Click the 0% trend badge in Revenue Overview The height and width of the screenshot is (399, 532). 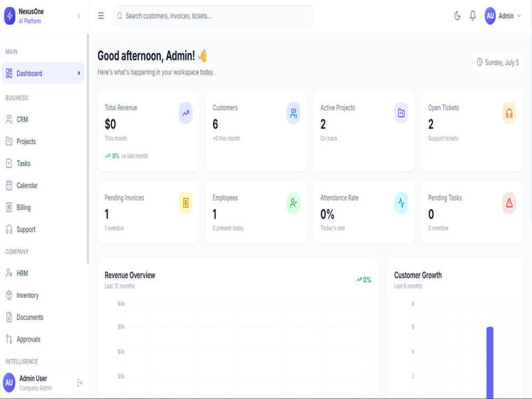point(364,280)
